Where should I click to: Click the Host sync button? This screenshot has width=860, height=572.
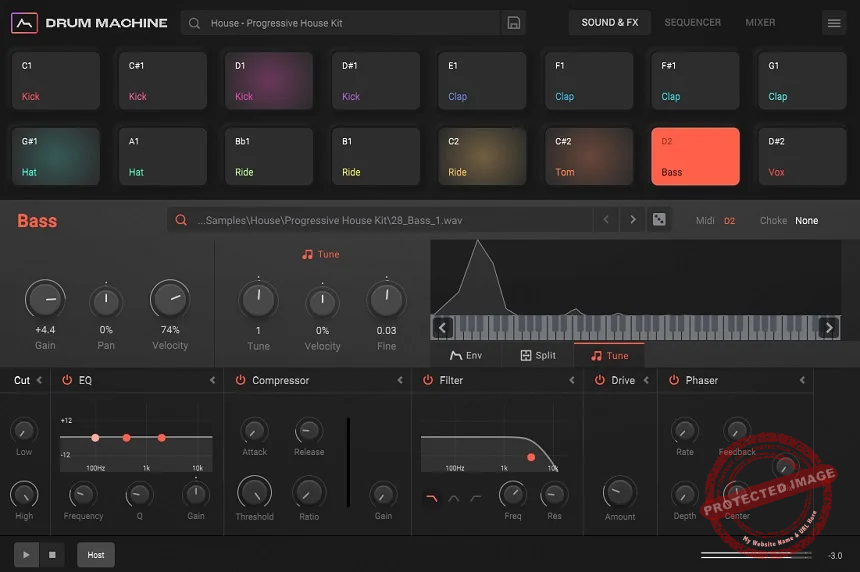click(x=95, y=554)
